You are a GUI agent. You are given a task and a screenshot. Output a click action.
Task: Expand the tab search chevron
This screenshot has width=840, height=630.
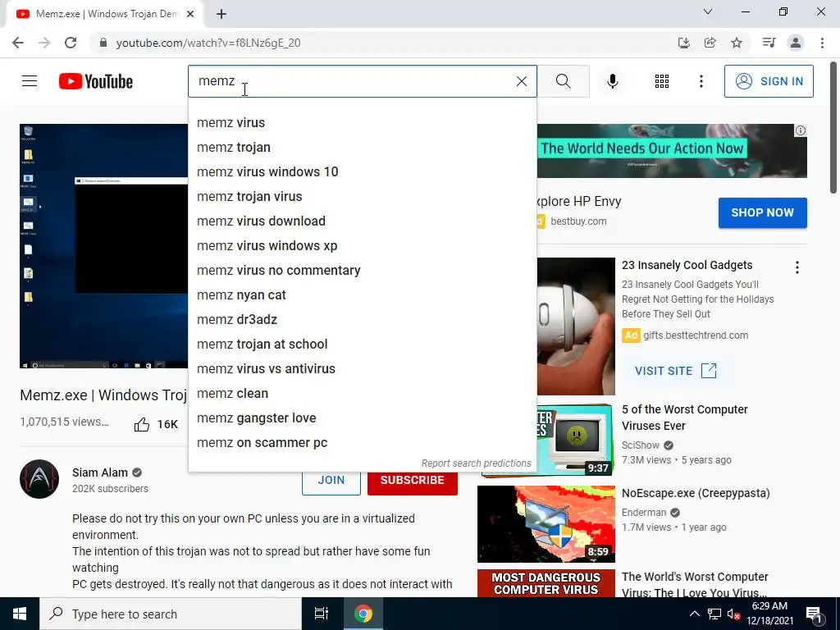point(708,11)
